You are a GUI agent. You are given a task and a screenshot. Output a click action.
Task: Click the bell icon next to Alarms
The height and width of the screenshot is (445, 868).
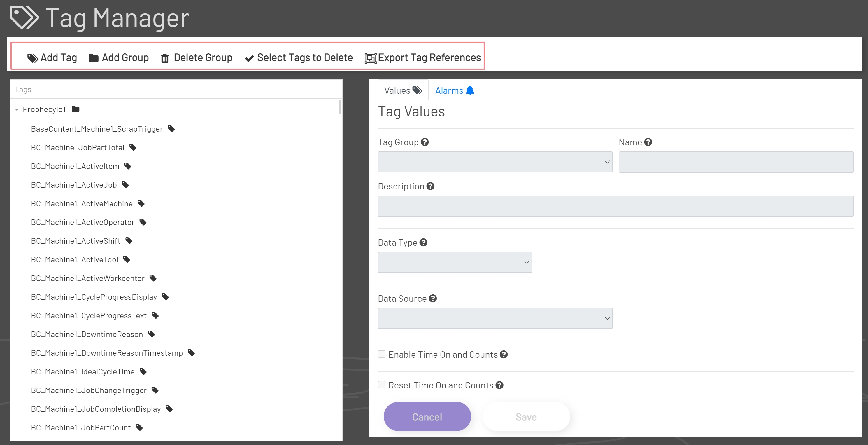click(x=470, y=90)
